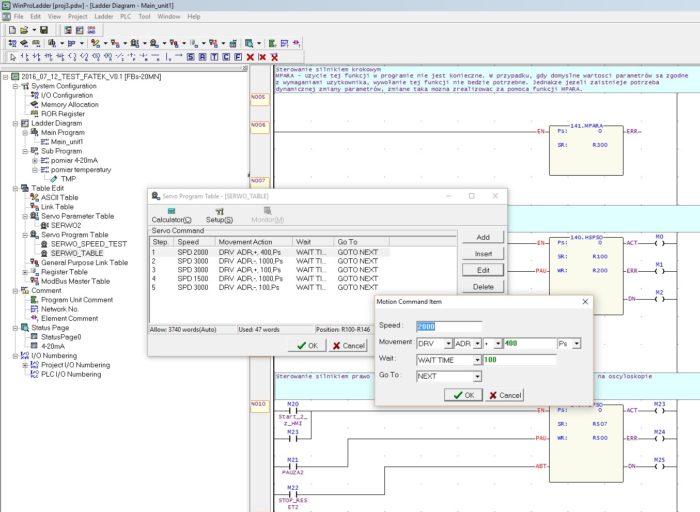This screenshot has width=700, height=512.
Task: Select the Main_unit1 item in tree
Action: point(67,142)
